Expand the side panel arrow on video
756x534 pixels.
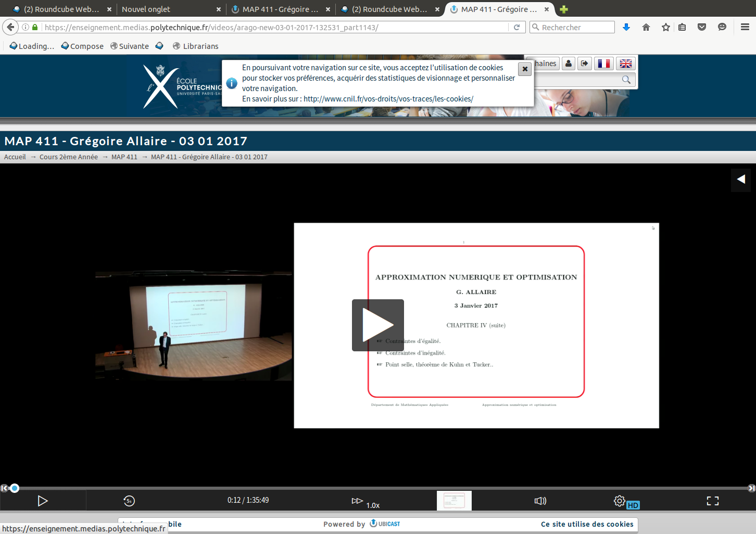tap(740, 179)
